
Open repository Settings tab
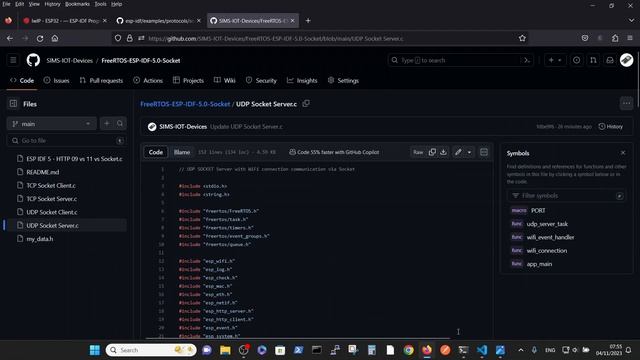coord(343,80)
